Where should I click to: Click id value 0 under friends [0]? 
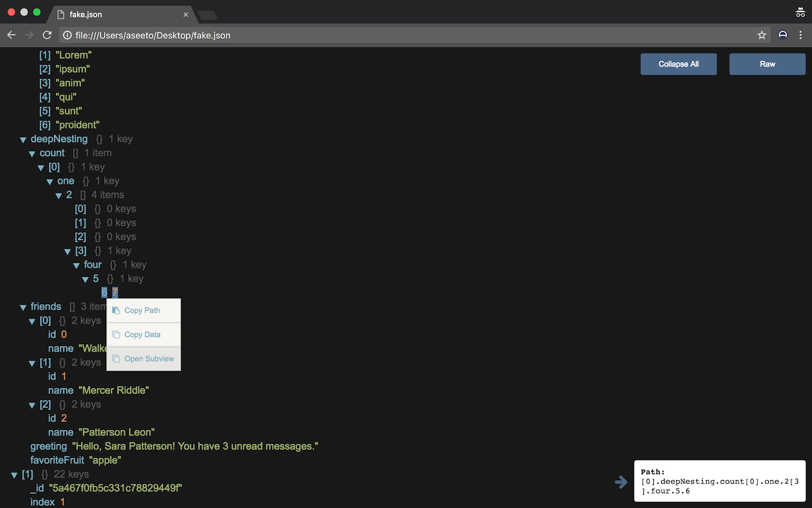click(x=63, y=335)
